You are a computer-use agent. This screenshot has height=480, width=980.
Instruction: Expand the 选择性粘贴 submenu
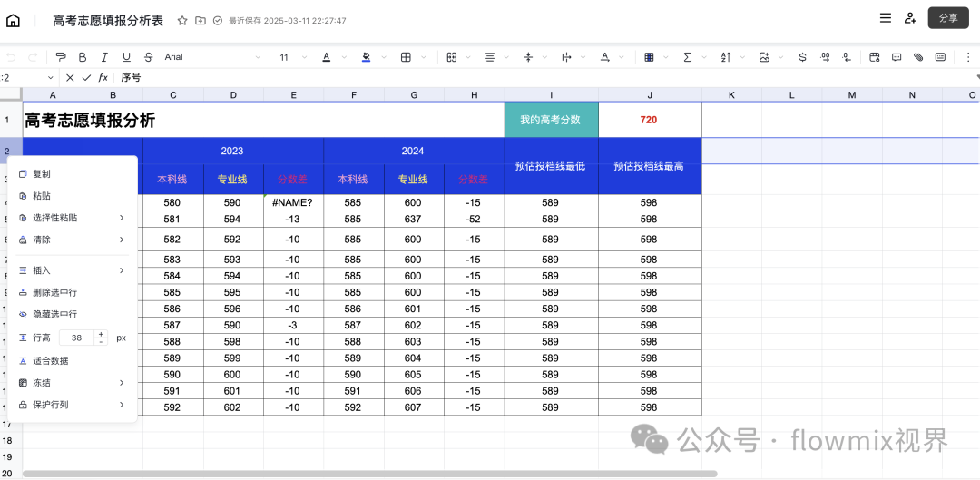[72, 218]
